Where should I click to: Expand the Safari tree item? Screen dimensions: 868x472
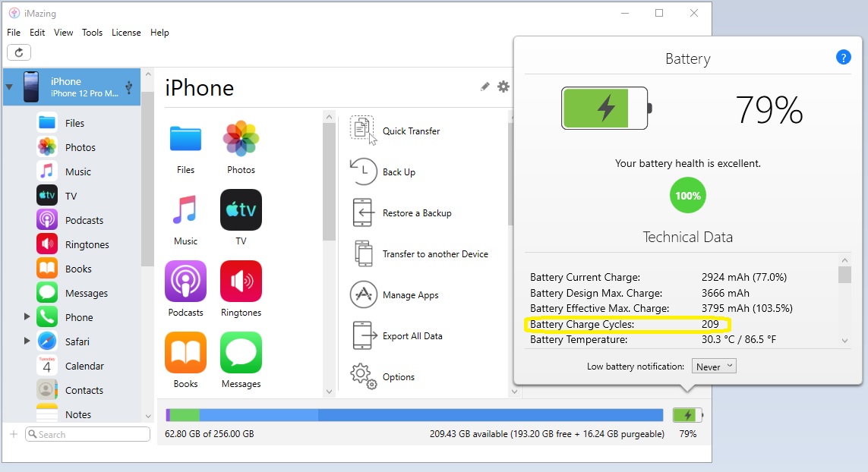(x=26, y=341)
